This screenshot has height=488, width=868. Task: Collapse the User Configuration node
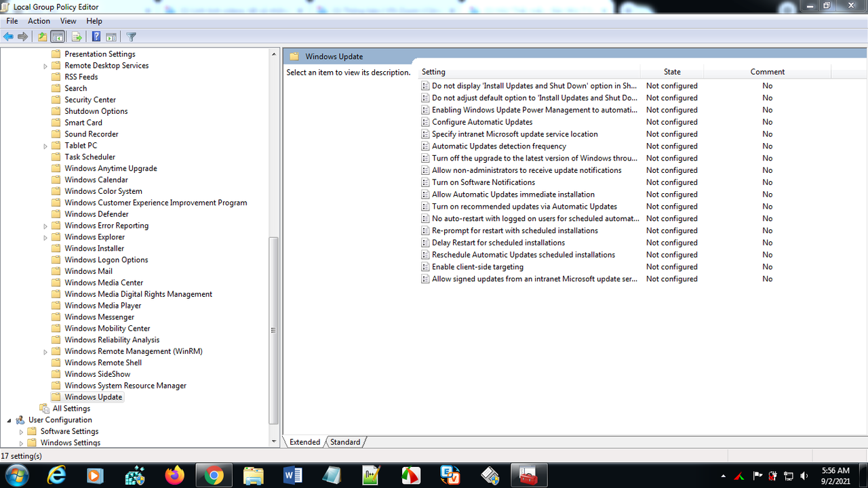pos(9,420)
